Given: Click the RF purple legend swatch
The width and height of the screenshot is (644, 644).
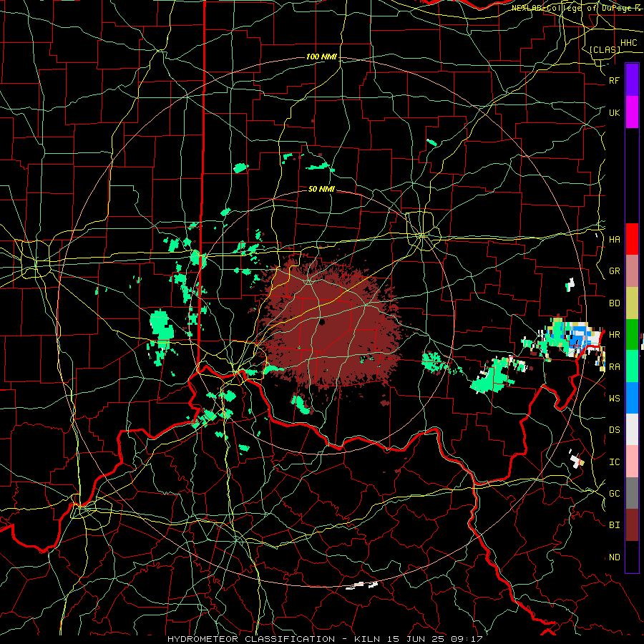Looking at the screenshot, I should (632, 80).
